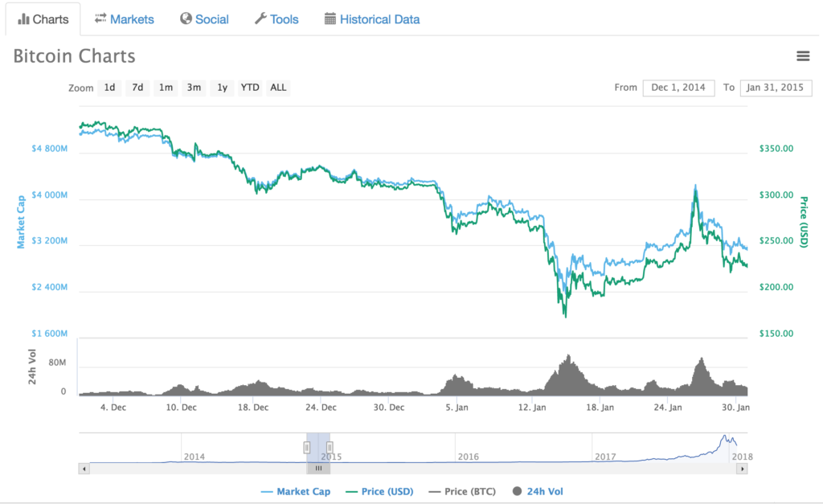Click the 2014 label in the navigator
The height and width of the screenshot is (504, 823).
pyautogui.click(x=194, y=457)
